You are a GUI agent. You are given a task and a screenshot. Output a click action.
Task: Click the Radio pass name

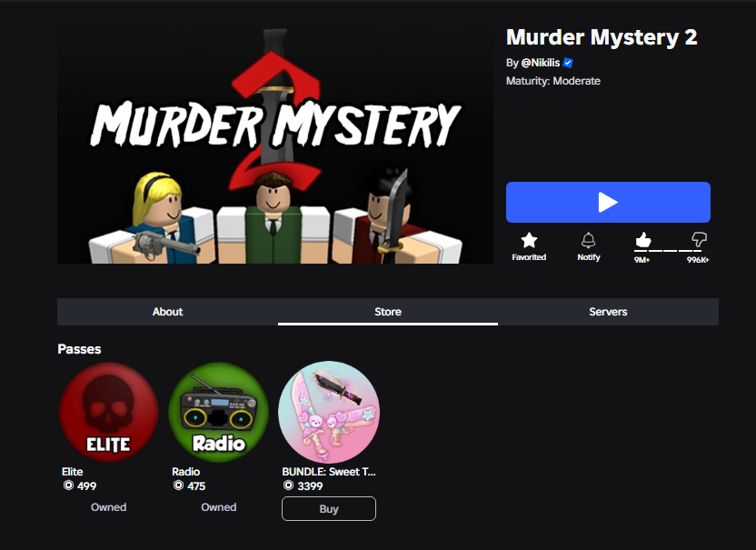185,472
